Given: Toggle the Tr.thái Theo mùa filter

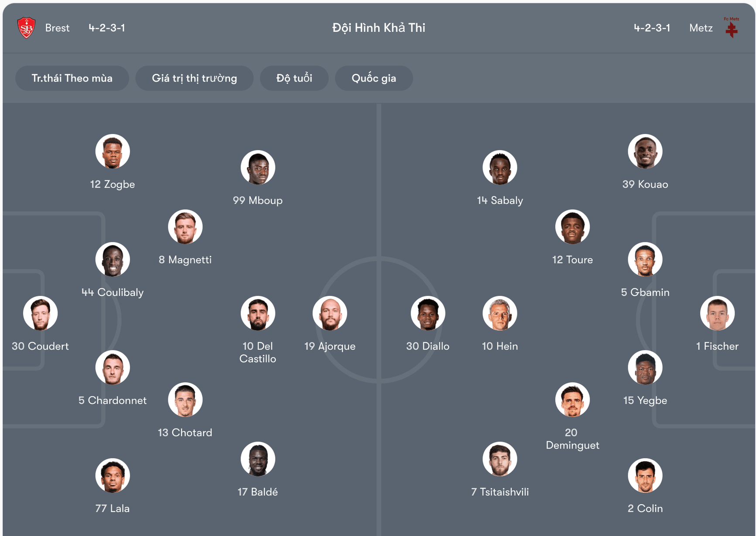Looking at the screenshot, I should (72, 78).
